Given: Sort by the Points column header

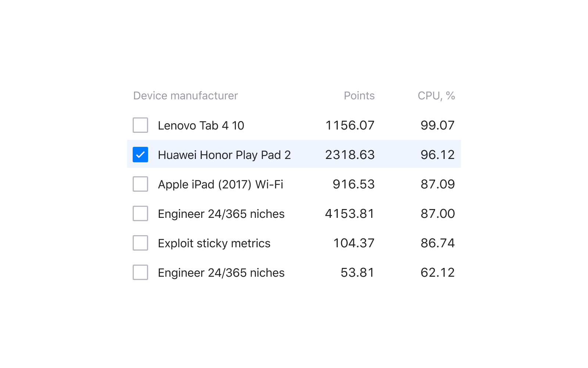Looking at the screenshot, I should coord(359,96).
